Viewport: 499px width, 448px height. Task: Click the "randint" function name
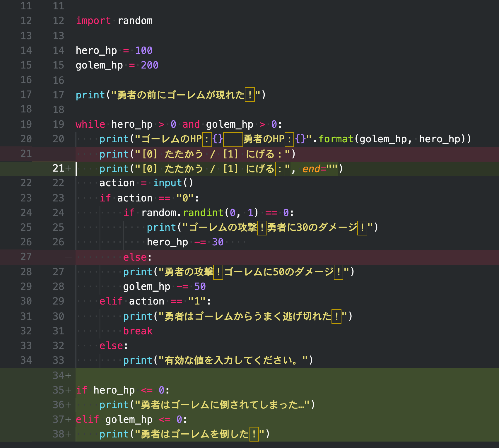pyautogui.click(x=203, y=213)
